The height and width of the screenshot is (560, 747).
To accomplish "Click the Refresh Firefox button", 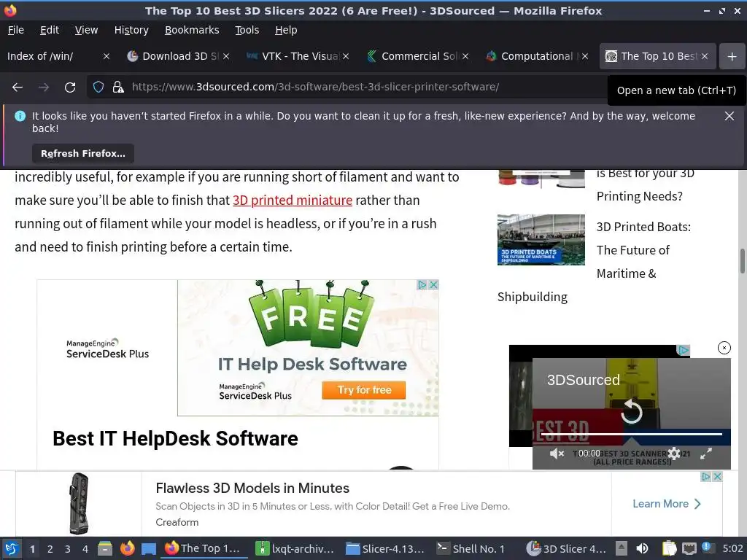I will [x=83, y=154].
